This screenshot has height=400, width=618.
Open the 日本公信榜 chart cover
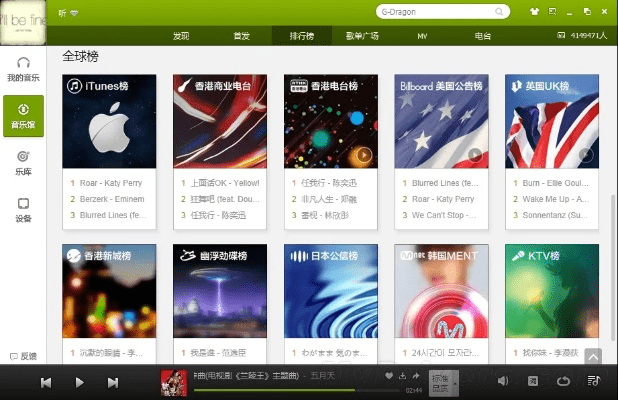coord(331,291)
